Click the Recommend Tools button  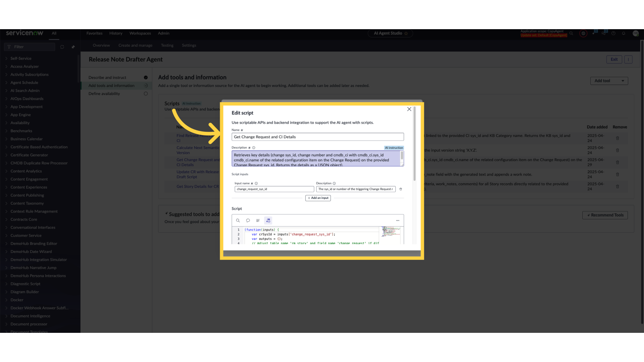pyautogui.click(x=605, y=215)
